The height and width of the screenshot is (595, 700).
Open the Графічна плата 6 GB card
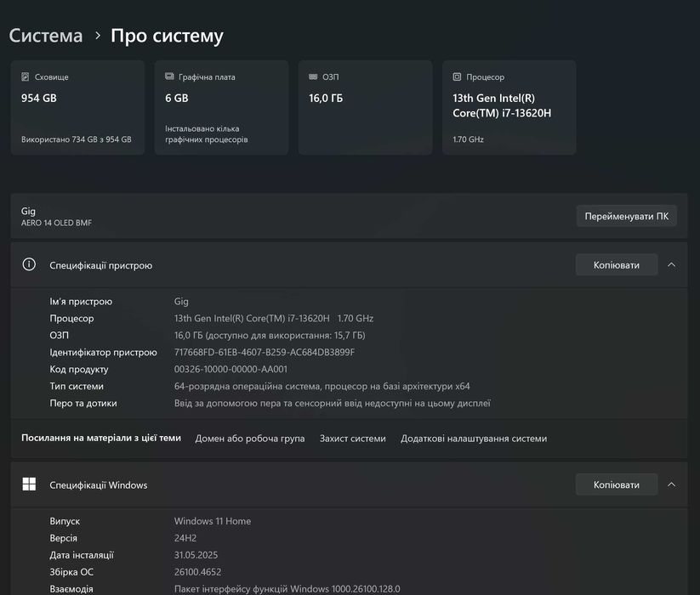(x=221, y=107)
